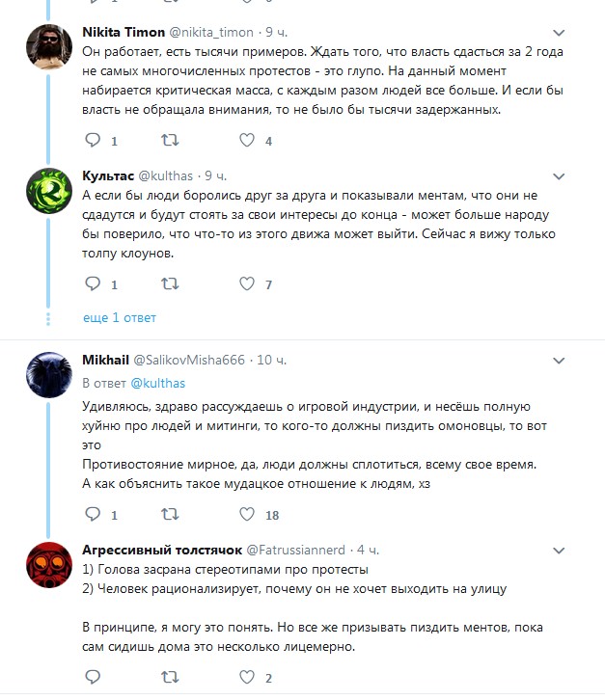Screen dimensions: 605x700
Task: Like Агрессивный толстячок's tweet
Action: pos(246,677)
